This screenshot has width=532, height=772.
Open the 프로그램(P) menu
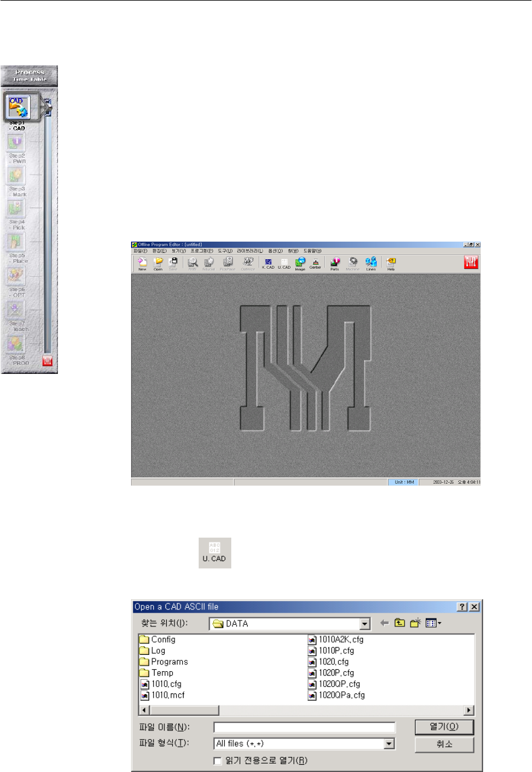(203, 251)
